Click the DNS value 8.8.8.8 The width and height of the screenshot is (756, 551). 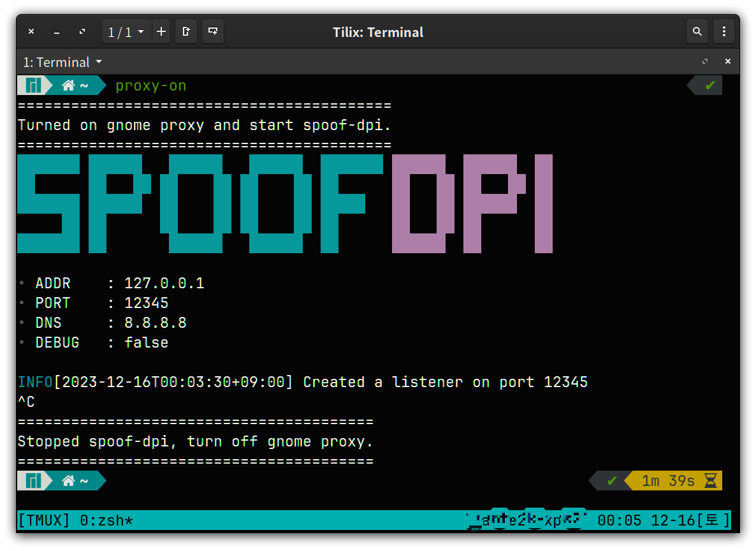point(156,323)
